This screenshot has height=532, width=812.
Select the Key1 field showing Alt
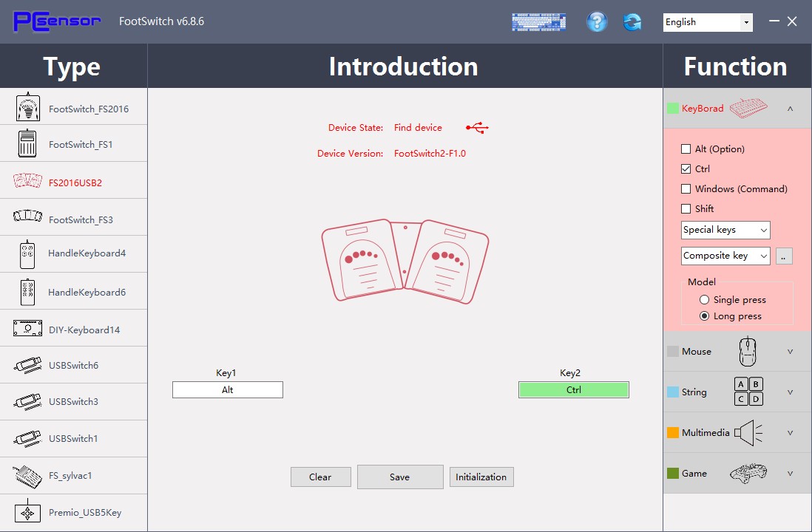point(228,389)
